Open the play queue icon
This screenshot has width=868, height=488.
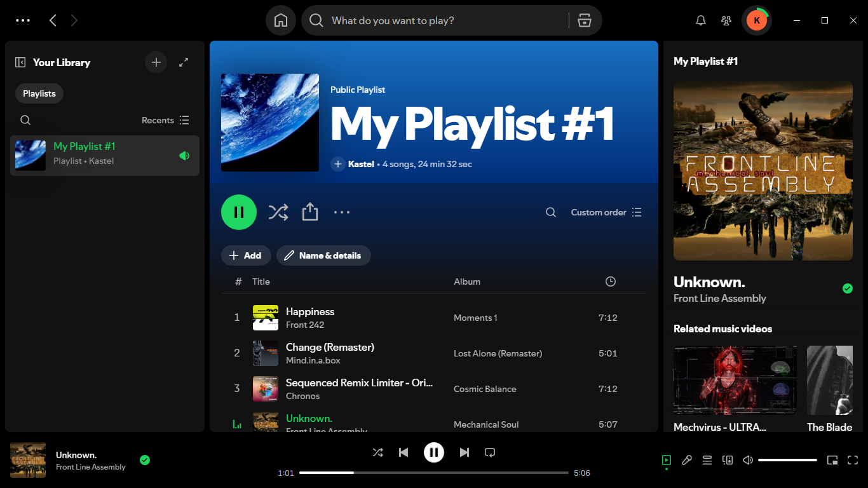coord(707,460)
